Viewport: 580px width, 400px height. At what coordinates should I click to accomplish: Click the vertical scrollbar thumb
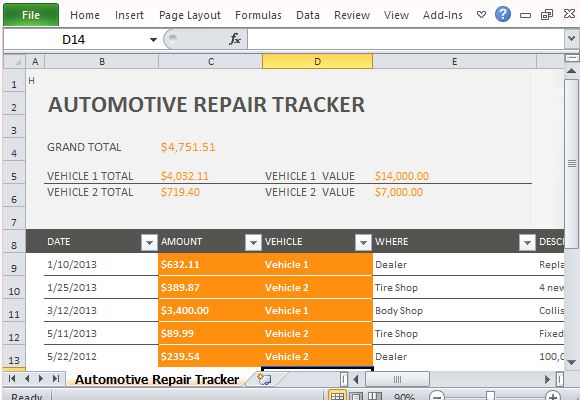click(x=571, y=163)
